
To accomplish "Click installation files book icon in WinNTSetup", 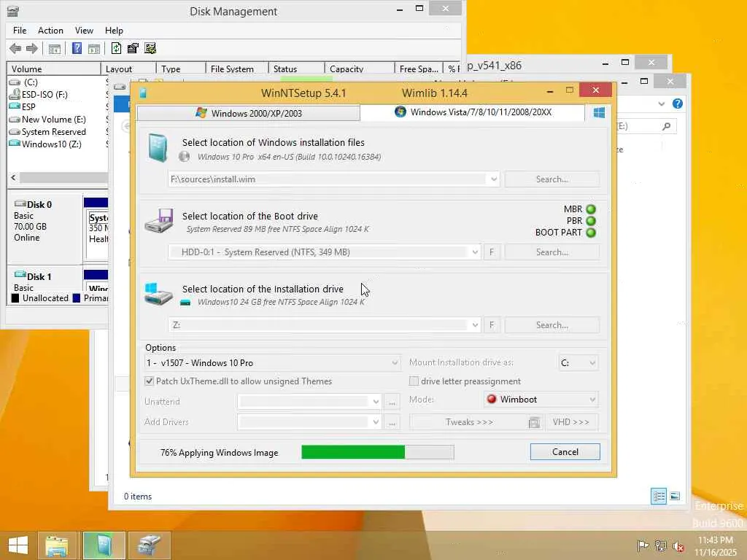I will pyautogui.click(x=158, y=147).
